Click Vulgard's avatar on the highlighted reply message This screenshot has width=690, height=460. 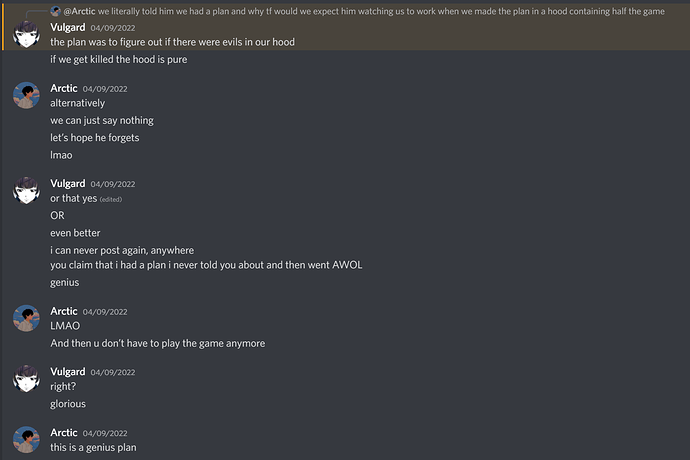[x=26, y=34]
